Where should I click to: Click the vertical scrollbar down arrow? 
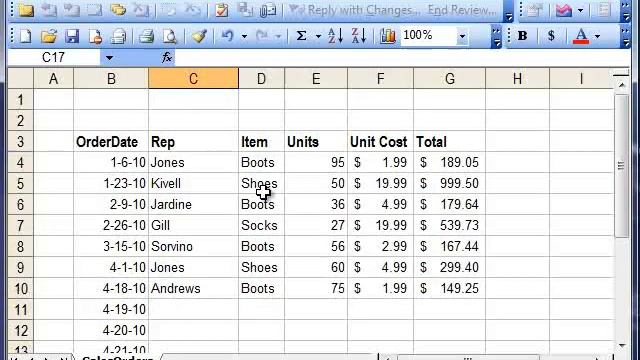(622, 346)
